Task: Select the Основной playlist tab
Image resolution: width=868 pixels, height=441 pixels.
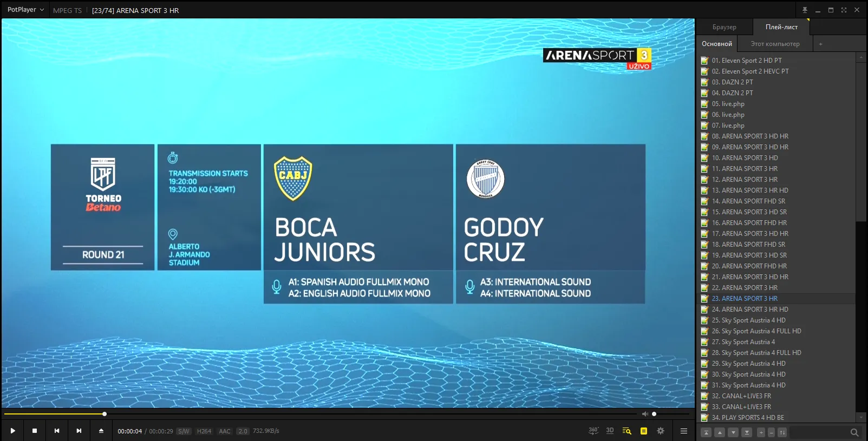Action: (716, 44)
